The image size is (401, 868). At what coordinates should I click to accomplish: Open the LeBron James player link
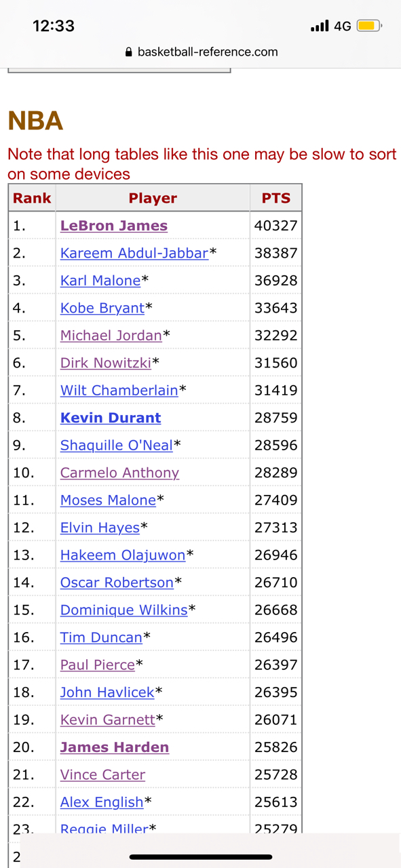(114, 226)
